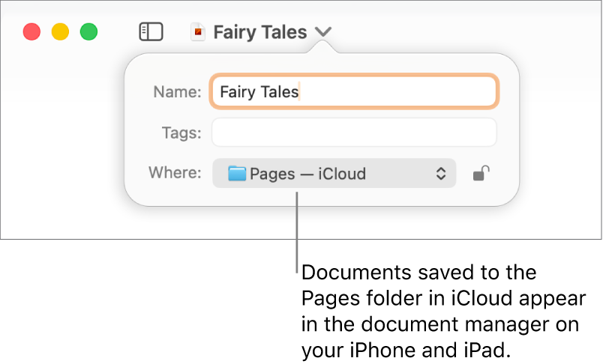Zoom the window with the green button
Image resolution: width=603 pixels, height=364 pixels.
[x=88, y=31]
